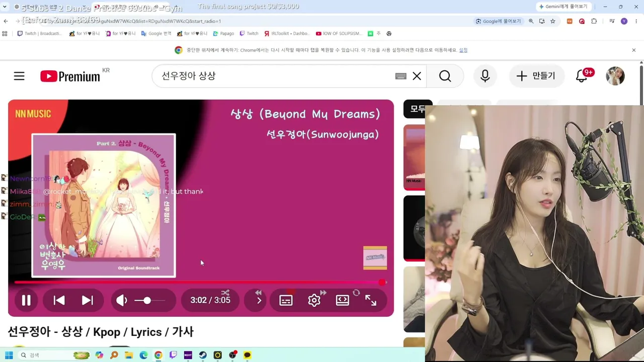Open the YouTube hamburger guide menu
Viewport: 644px width, 362px height.
pos(19,76)
